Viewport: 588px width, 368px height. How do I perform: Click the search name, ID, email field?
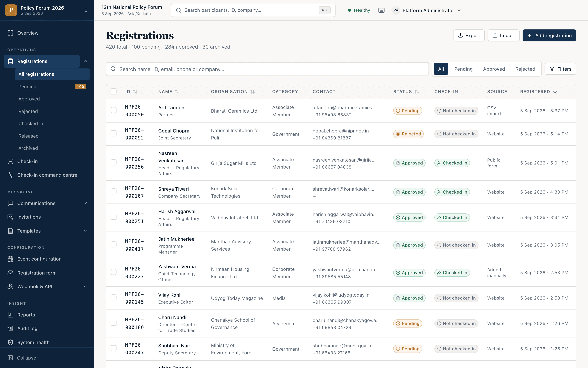(267, 69)
